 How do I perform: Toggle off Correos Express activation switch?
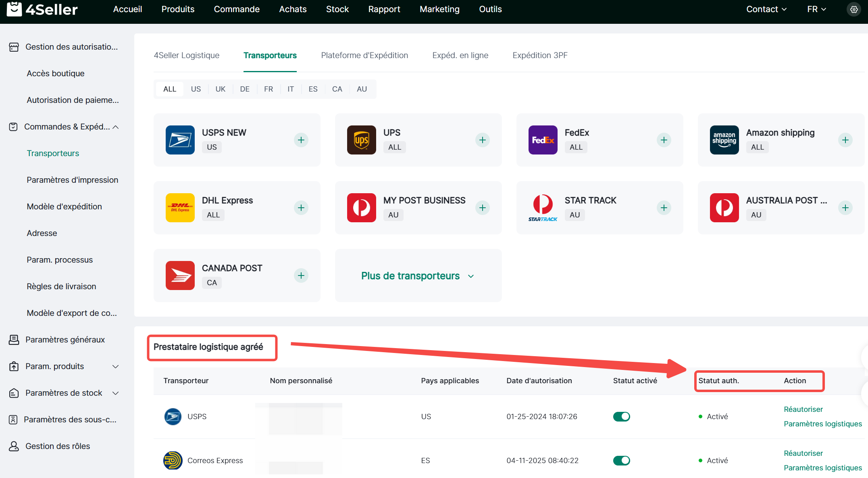621,460
